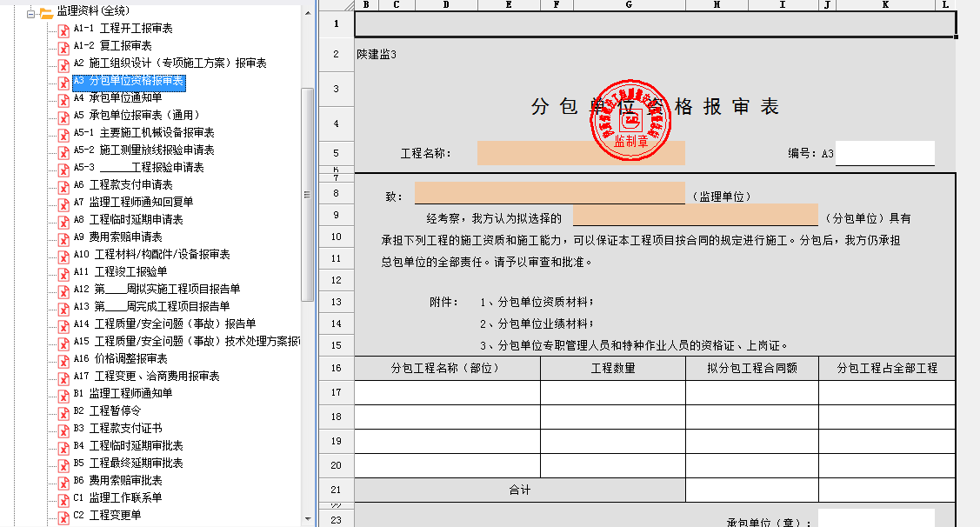The height and width of the screenshot is (527, 980).
Task: Click the file icon next to C1 监理工作联系单
Action: [x=63, y=499]
